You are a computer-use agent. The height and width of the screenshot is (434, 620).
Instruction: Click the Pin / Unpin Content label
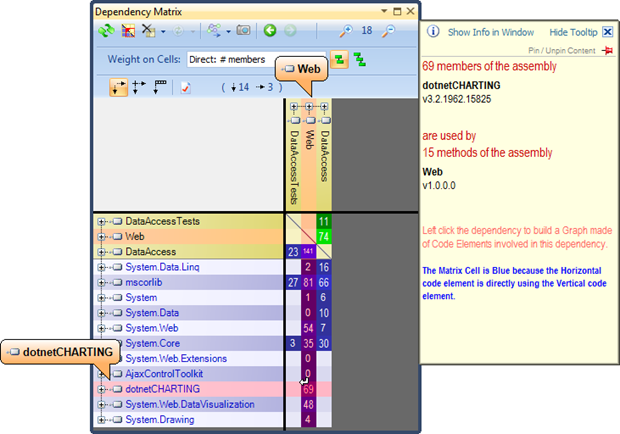coord(562,51)
